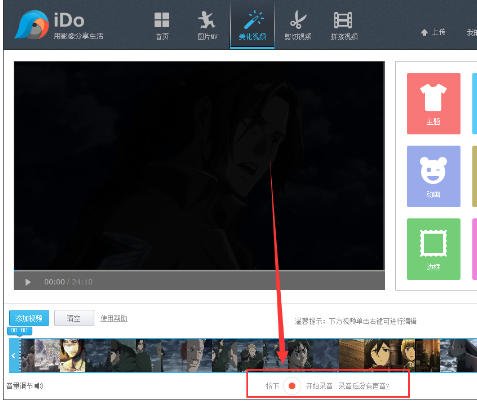Open the red 主题 T-shirt tile

[433, 103]
